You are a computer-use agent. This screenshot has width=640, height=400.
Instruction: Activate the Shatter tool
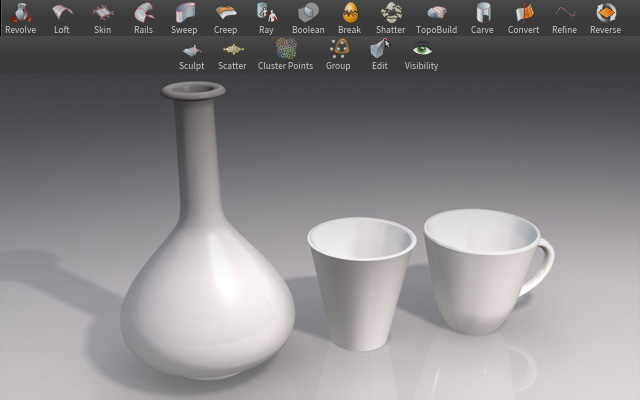[x=391, y=18]
